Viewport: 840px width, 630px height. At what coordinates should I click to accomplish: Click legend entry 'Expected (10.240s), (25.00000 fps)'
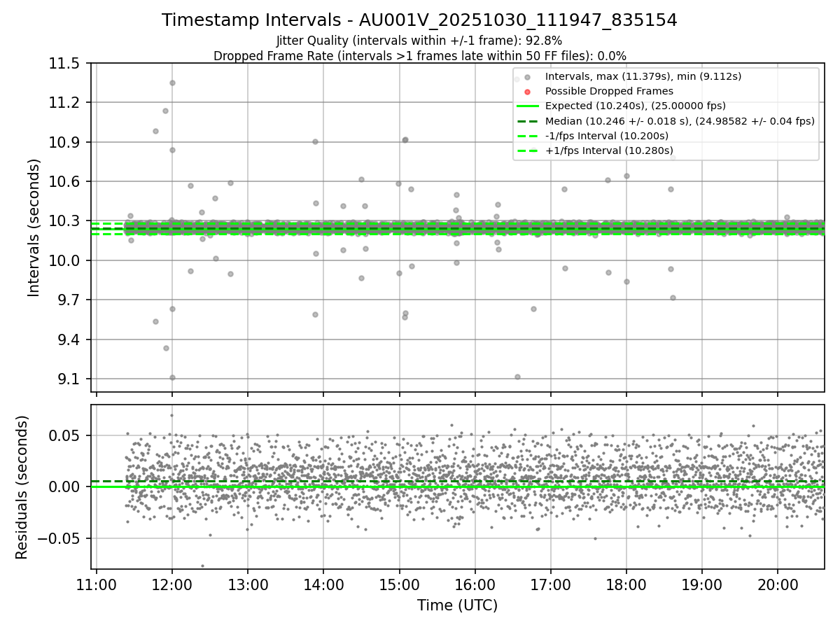pyautogui.click(x=636, y=106)
